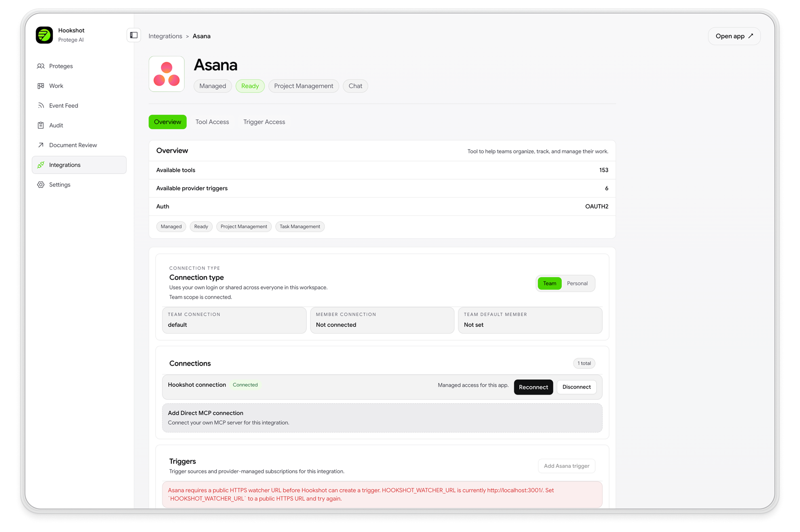The image size is (800, 532).
Task: Click small Managed chip in Overview card
Action: 171,226
